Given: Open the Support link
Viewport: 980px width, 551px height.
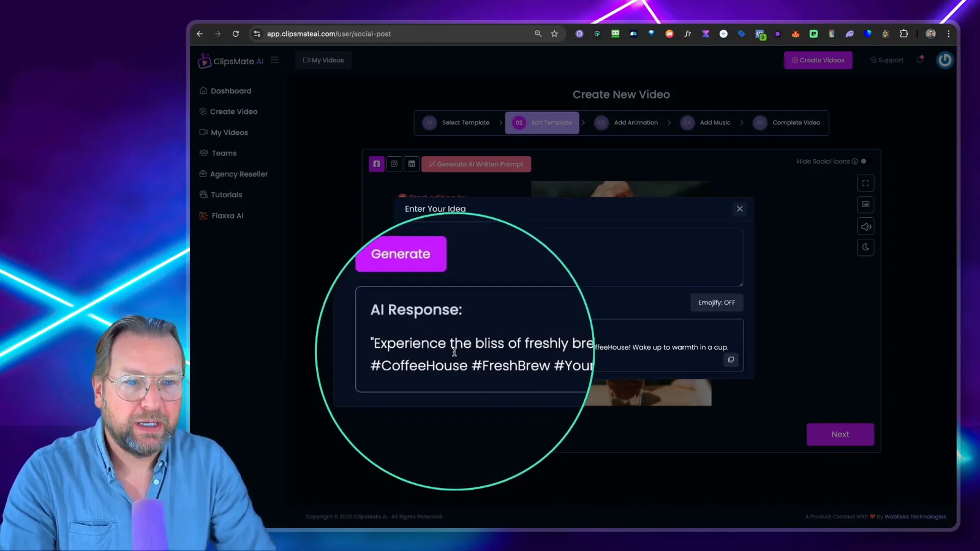Looking at the screenshot, I should (x=886, y=60).
